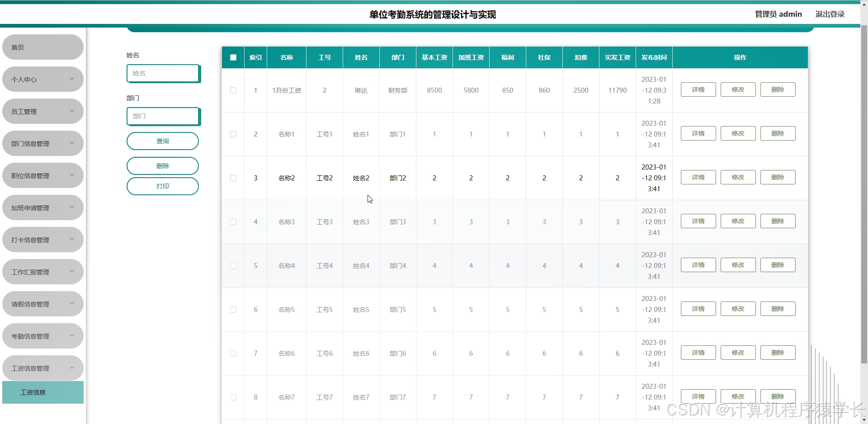Image resolution: width=868 pixels, height=424 pixels.
Task: Focus the 部门 search input field
Action: click(163, 116)
